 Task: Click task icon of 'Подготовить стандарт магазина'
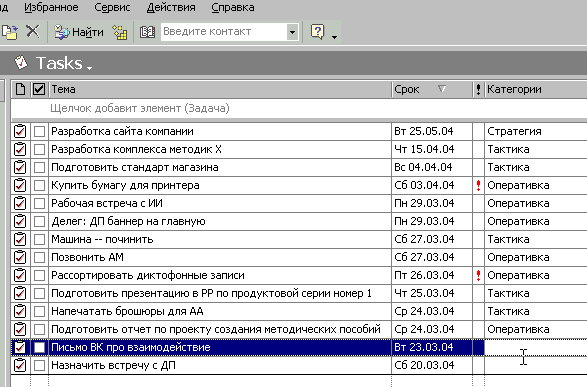(x=20, y=167)
